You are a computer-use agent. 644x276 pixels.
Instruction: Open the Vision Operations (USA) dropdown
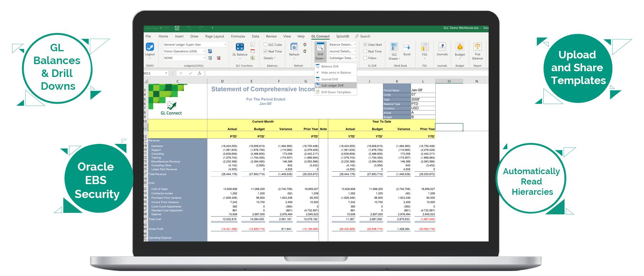(x=204, y=51)
